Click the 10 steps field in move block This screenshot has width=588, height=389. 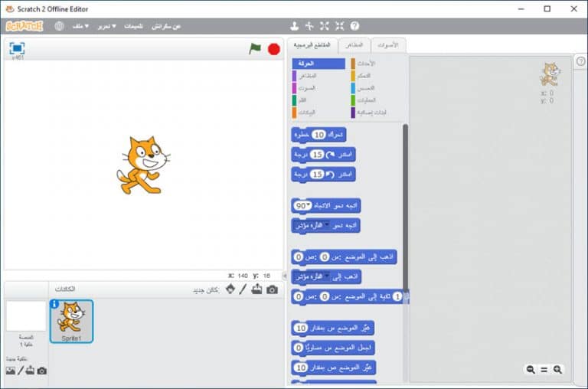(x=318, y=135)
